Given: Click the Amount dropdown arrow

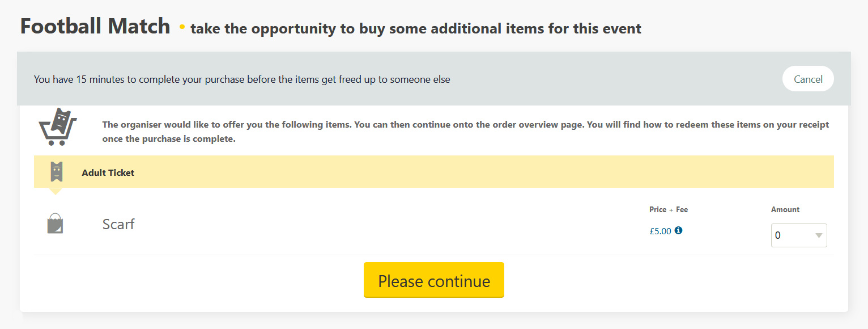Looking at the screenshot, I should click(x=819, y=236).
